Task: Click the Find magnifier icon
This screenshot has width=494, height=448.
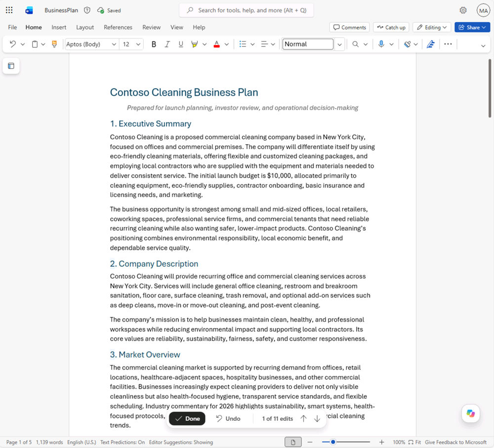Action: (355, 44)
